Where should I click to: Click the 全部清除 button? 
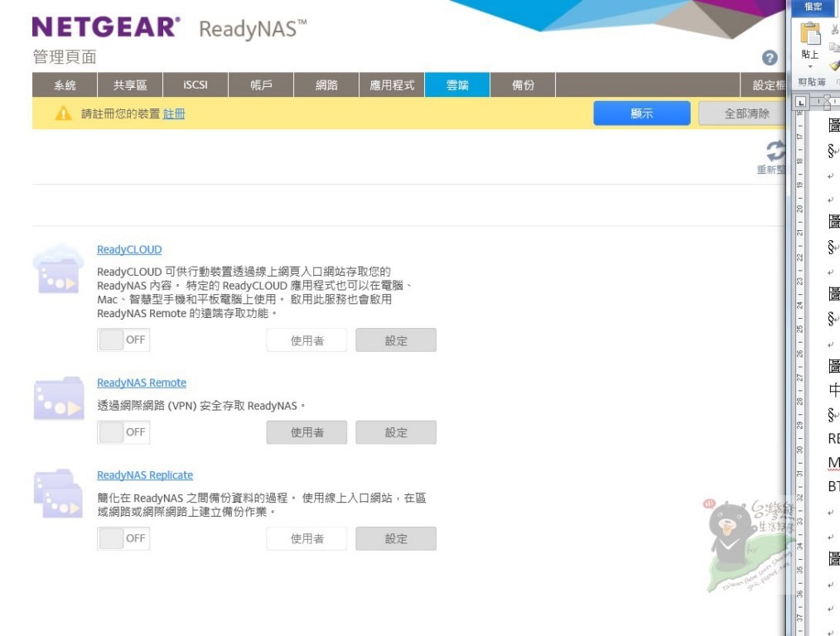tap(744, 113)
